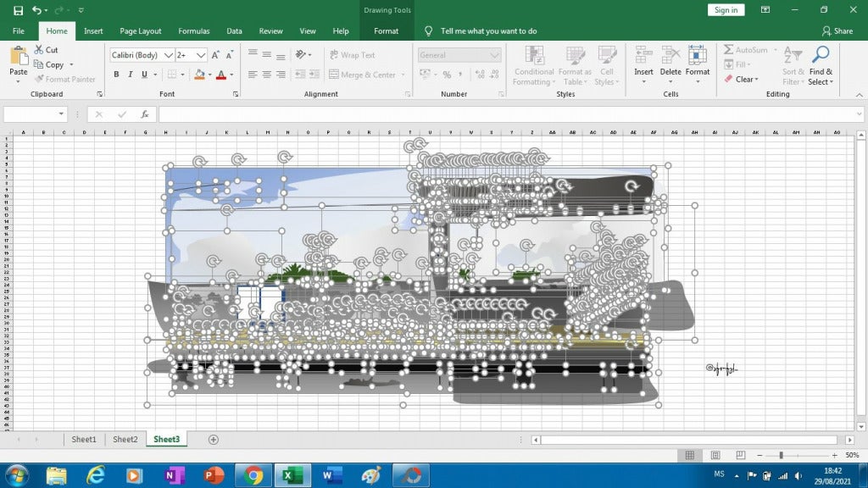Open the Borders dropdown arrow
Screen dimensions: 868x488
183,75
